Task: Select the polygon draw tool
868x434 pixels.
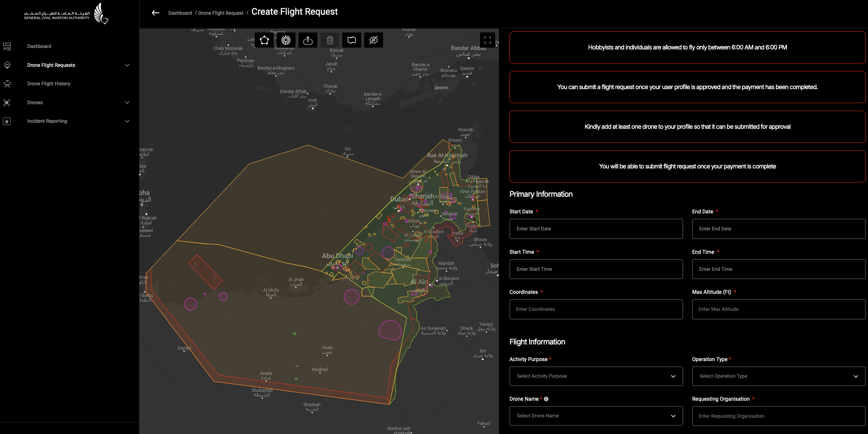Action: coord(264,40)
